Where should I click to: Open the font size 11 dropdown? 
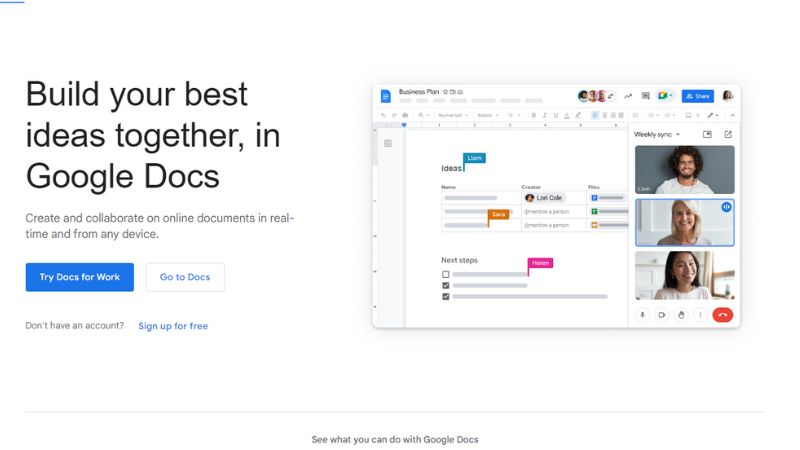(514, 115)
